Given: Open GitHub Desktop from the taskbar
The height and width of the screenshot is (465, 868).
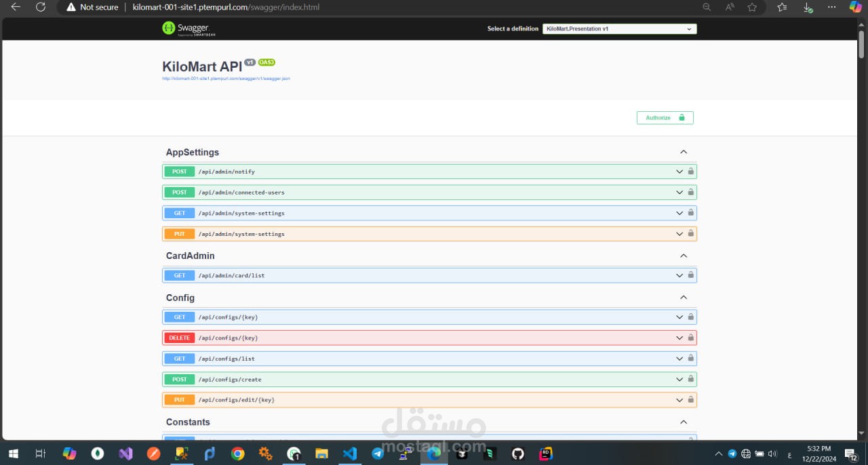Looking at the screenshot, I should pyautogui.click(x=518, y=453).
